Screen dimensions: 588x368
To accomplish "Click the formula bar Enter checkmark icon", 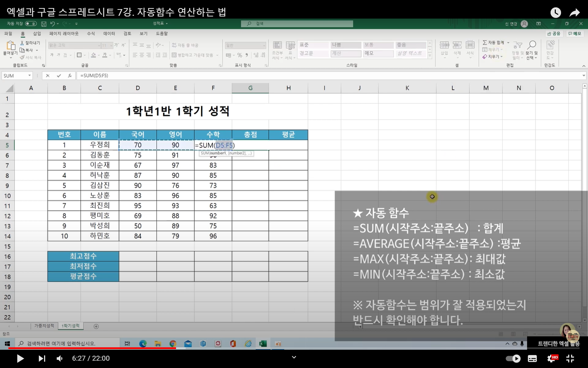I will [59, 75].
